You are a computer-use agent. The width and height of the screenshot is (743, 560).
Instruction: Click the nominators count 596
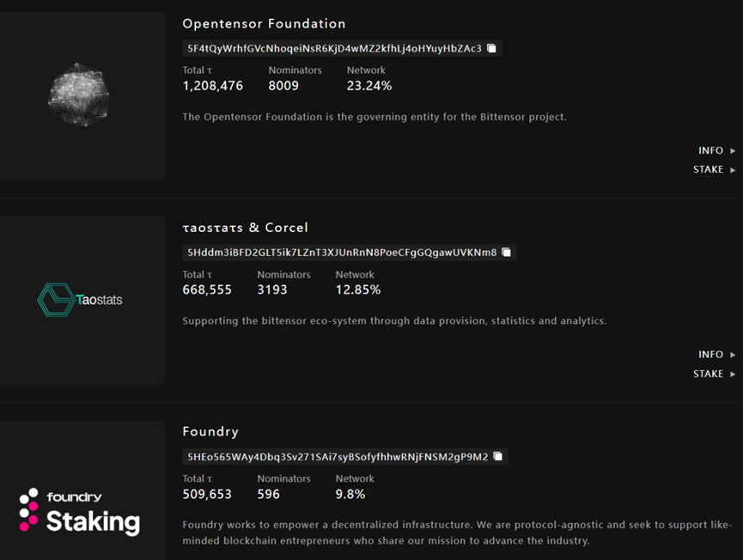268,494
